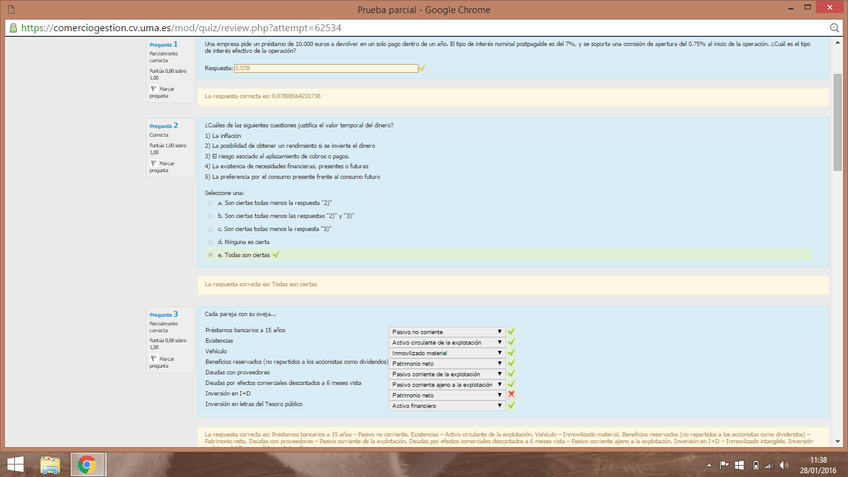This screenshot has width=848, height=477.
Task: Click the page's vertical scrollbar thumb
Action: [837, 120]
